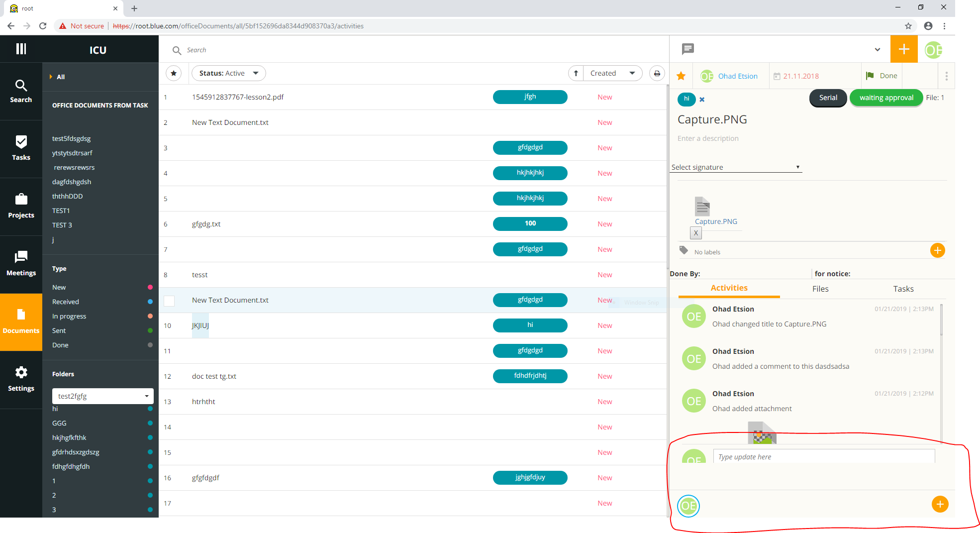
Task: Click the Ohad Etsion assignee link
Action: [738, 76]
